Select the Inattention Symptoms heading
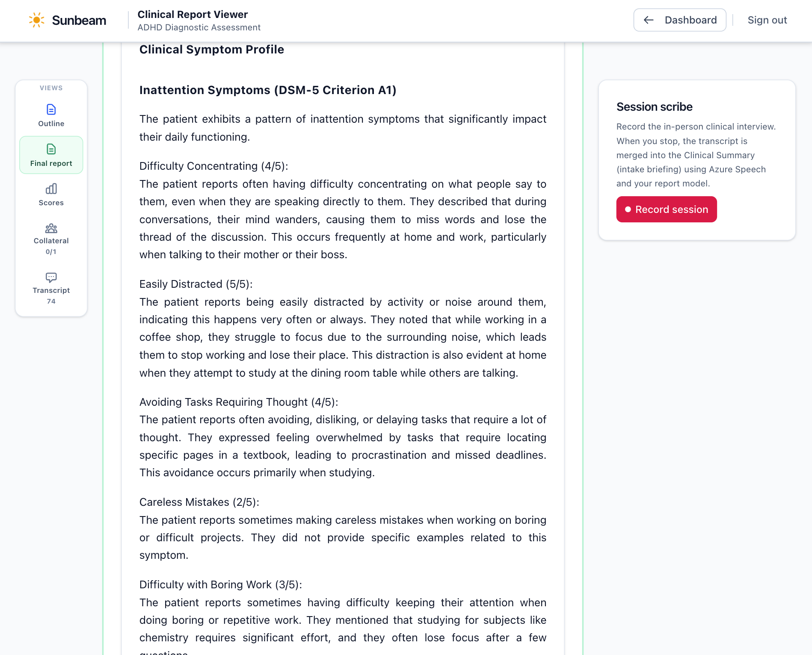Image resolution: width=812 pixels, height=655 pixels. tap(267, 90)
